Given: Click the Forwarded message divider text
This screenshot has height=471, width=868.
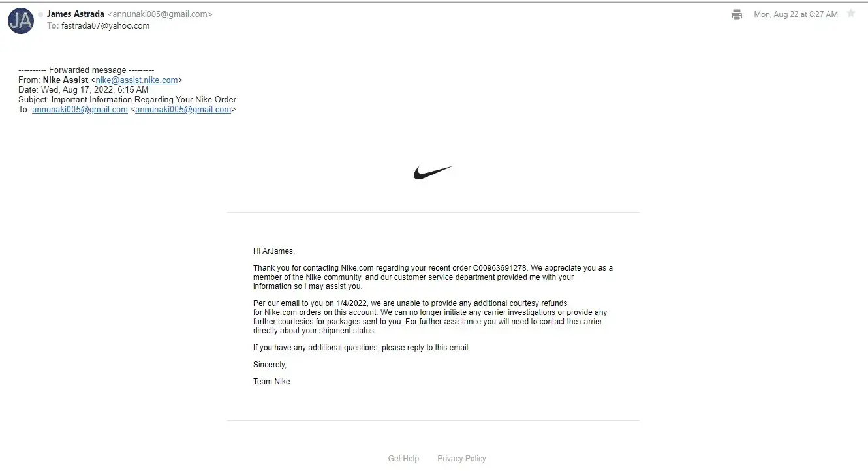Looking at the screenshot, I should (86, 70).
